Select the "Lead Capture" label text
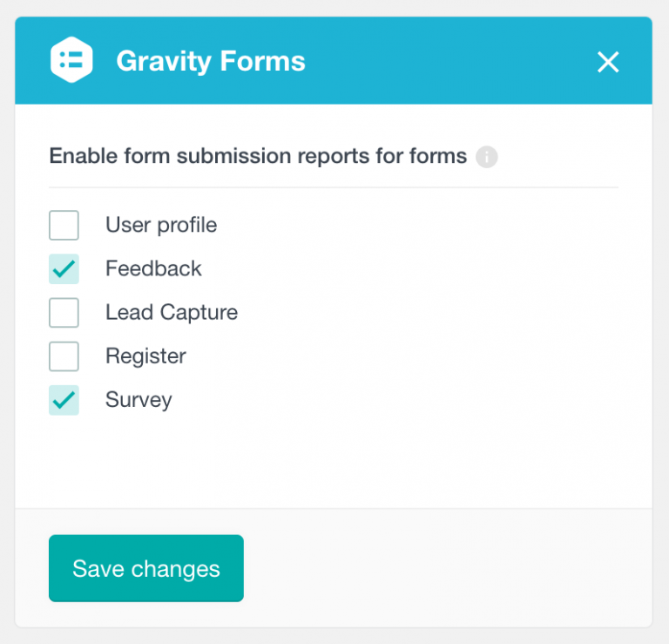The image size is (669, 644). [x=172, y=312]
